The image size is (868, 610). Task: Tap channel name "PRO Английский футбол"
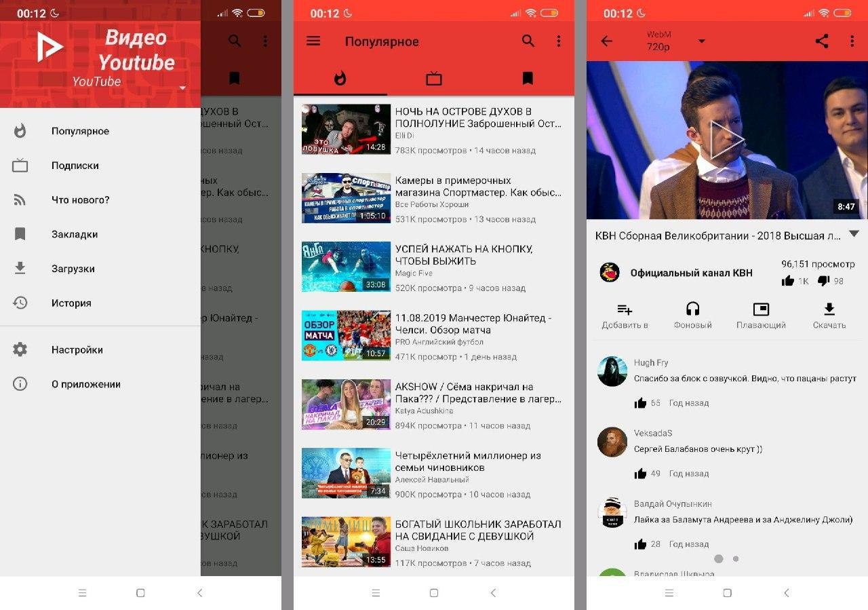click(439, 342)
